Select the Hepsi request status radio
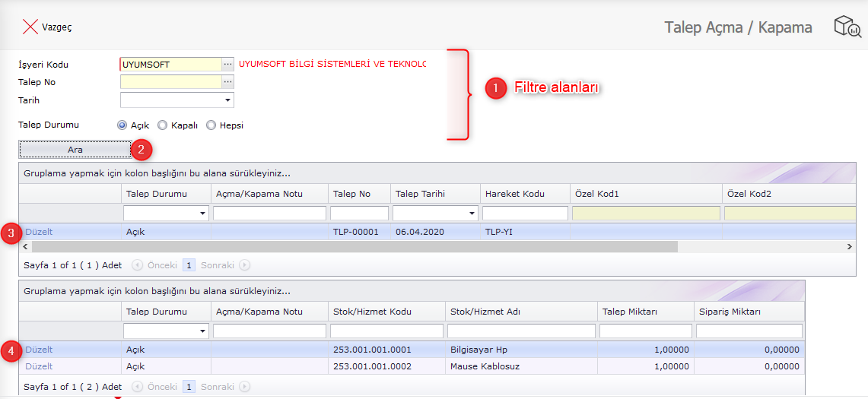Image resolution: width=868 pixels, height=399 pixels. (x=211, y=125)
